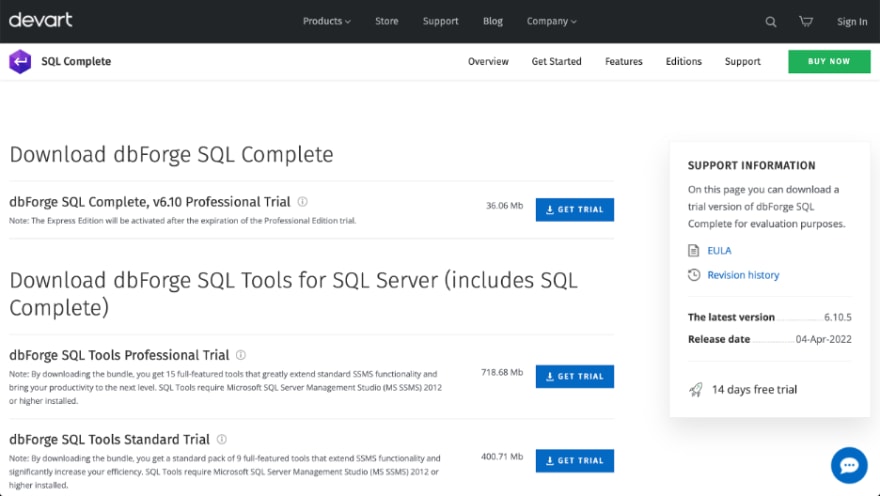The width and height of the screenshot is (880, 496).
Task: Click the Express Edition activation note
Action: tap(182, 221)
